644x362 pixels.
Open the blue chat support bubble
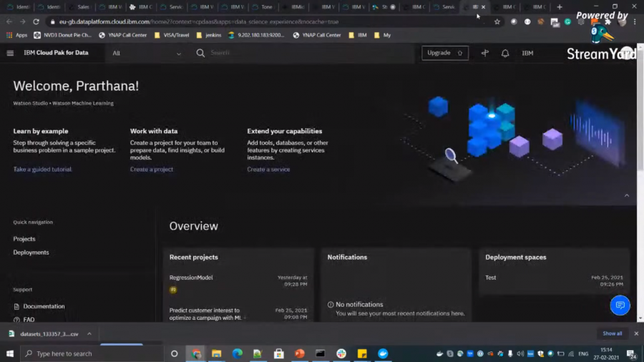point(620,305)
